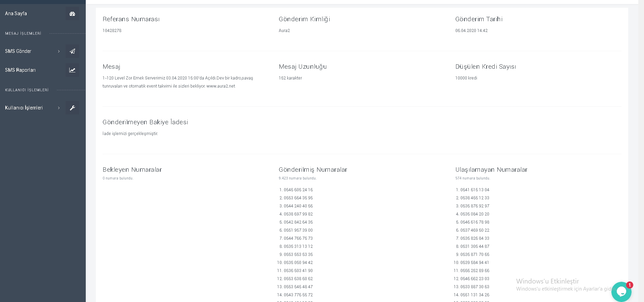Click the Ulaşılamayan Numaralar heading
644x302 pixels.
[491, 170]
